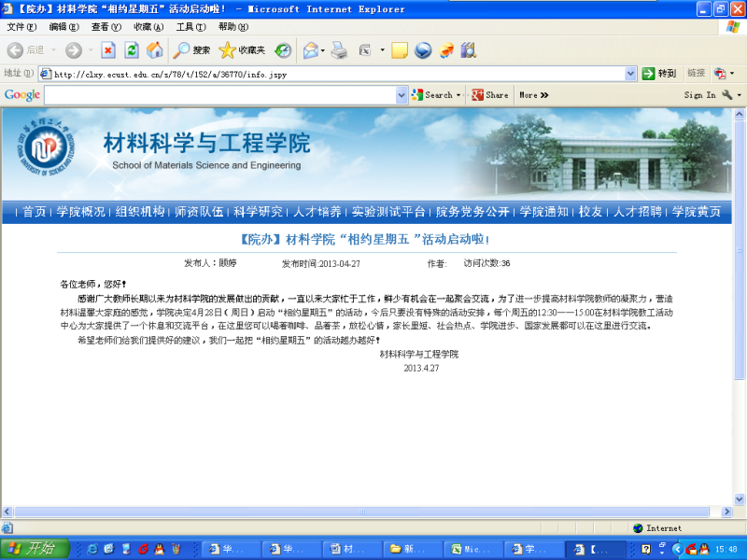The height and width of the screenshot is (560, 747).
Task: Click the Stop loading button in toolbar
Action: click(x=108, y=50)
